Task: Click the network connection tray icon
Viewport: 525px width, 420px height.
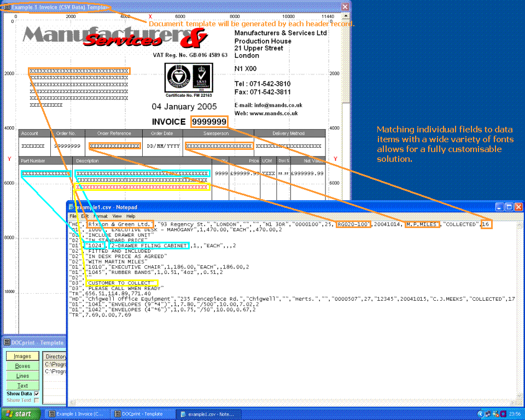Action: 488,414
